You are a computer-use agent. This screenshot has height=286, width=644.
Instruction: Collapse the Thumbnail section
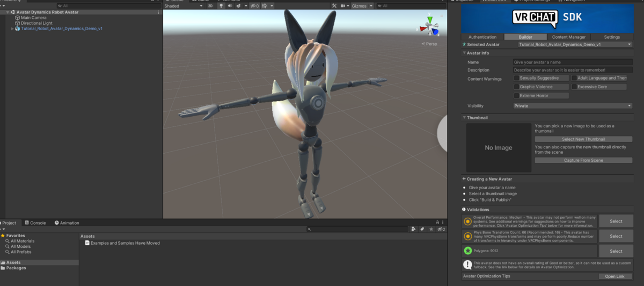pyautogui.click(x=465, y=117)
